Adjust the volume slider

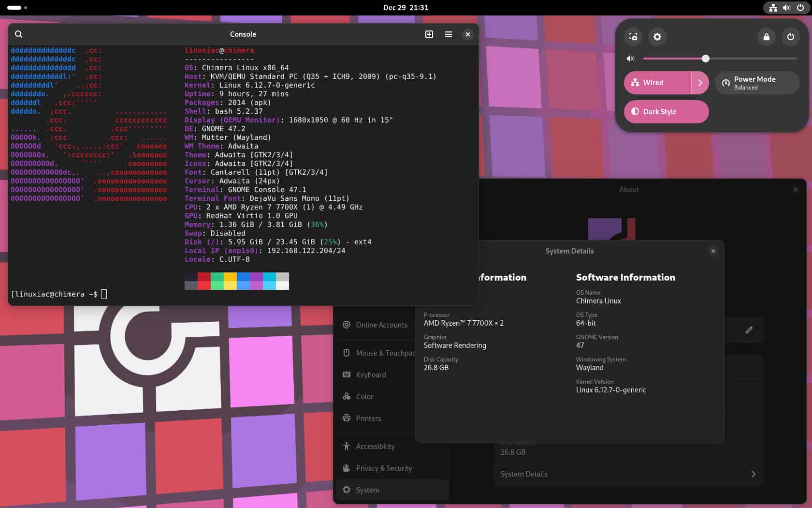pos(705,58)
